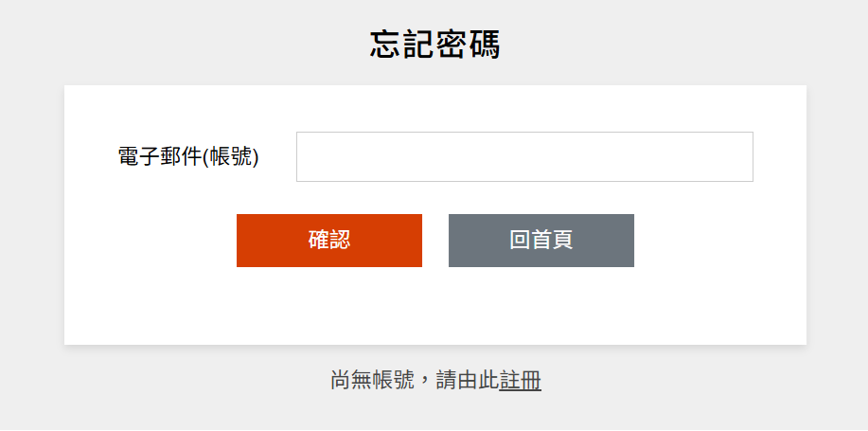
Task: Click the 尚無帳號，請由此 text
Action: [x=415, y=381]
